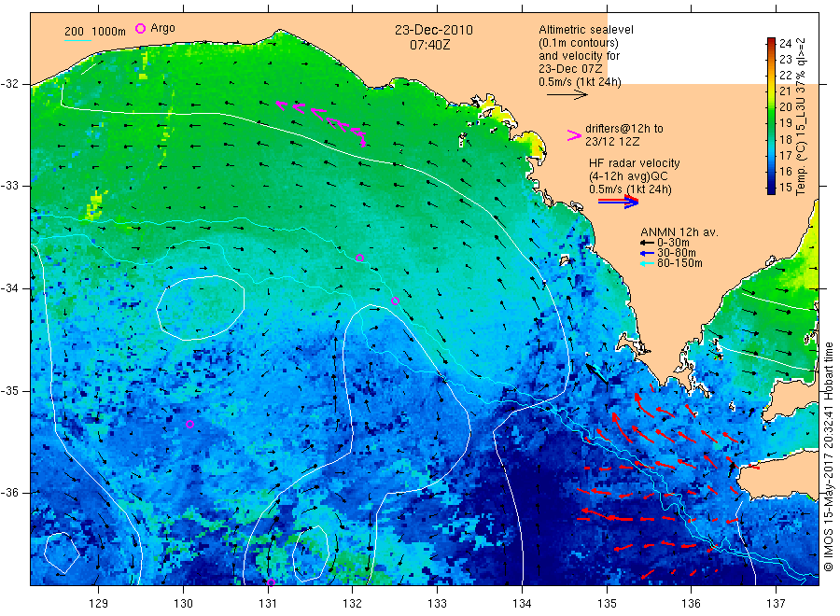Click the '18' color bar tick label
840x616 pixels.
[x=785, y=139]
